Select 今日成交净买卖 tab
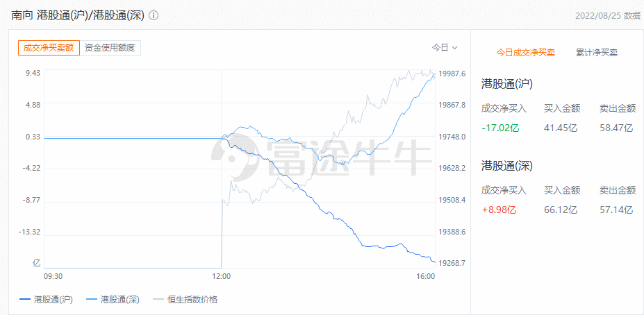Viewport: 644px width, 315px height. tap(526, 53)
